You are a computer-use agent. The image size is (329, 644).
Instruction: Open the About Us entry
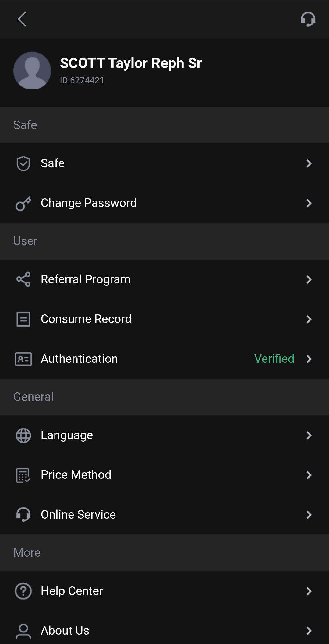[x=65, y=630]
